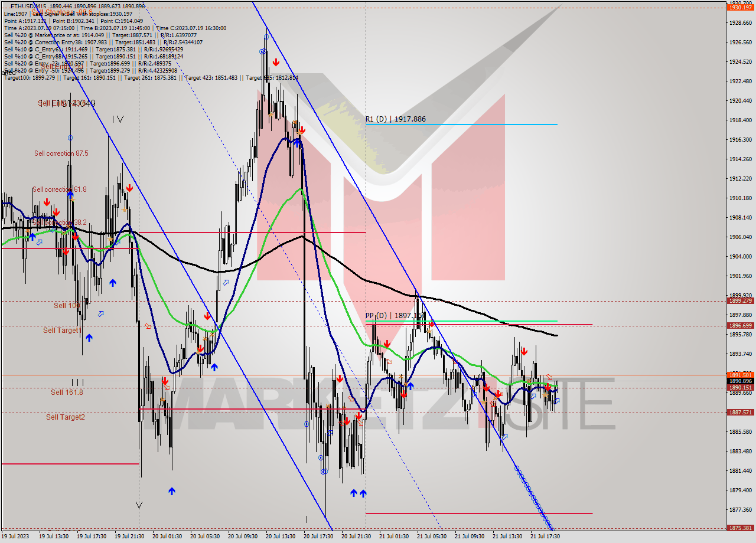The height and width of the screenshot is (543, 756).
Task: Select the Sell correction 87.5 label
Action: [61, 153]
